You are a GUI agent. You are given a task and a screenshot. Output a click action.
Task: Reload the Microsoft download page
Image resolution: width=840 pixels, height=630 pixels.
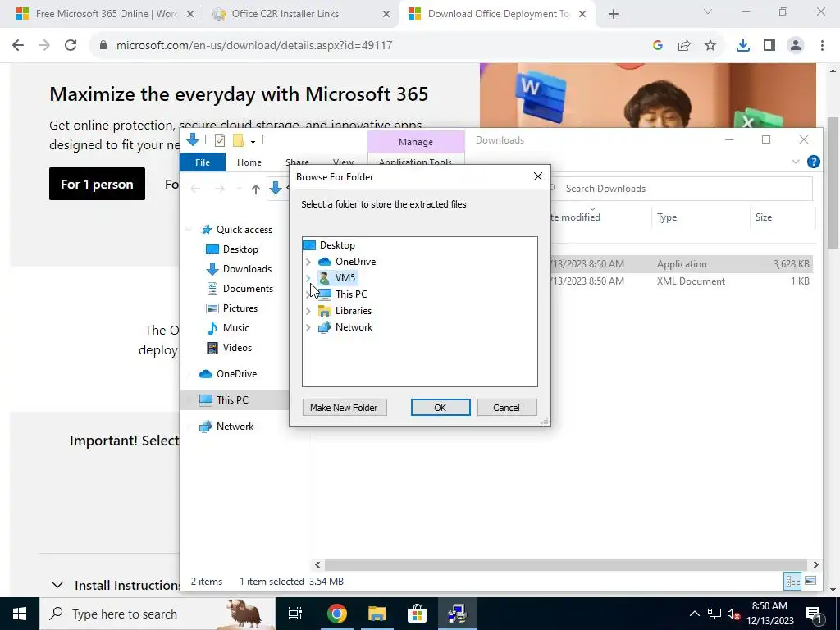click(71, 46)
